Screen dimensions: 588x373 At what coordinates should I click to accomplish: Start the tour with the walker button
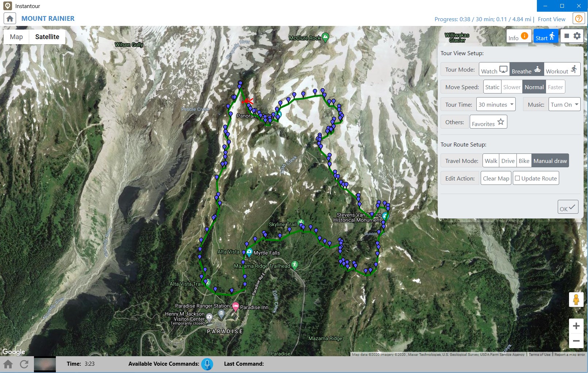click(x=546, y=36)
